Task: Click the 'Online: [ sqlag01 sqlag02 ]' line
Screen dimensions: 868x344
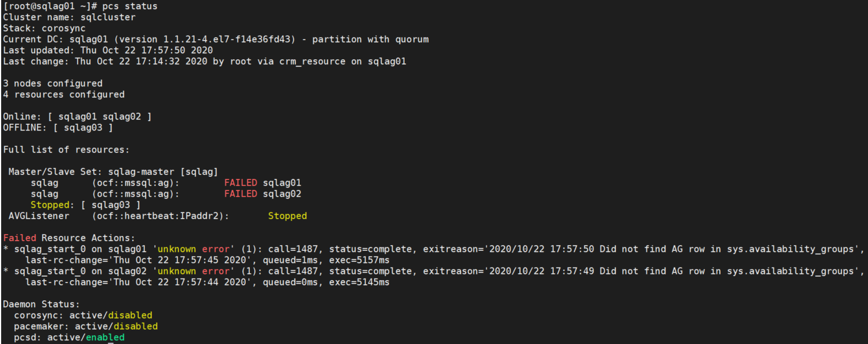Action: click(x=78, y=117)
